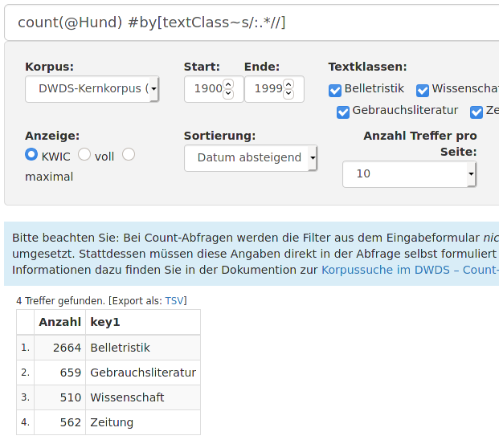The width and height of the screenshot is (499, 448).
Task: Click the Anzahl column header
Action: pyautogui.click(x=59, y=322)
